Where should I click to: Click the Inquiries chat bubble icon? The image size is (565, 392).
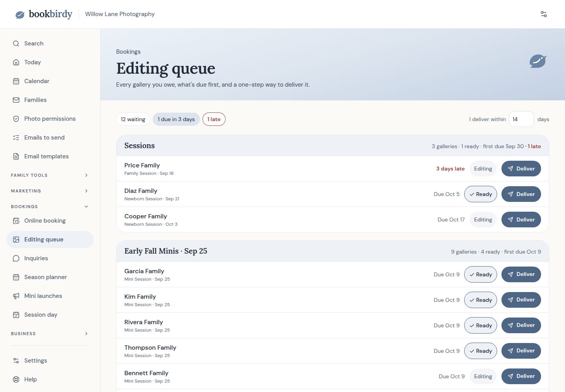16,258
